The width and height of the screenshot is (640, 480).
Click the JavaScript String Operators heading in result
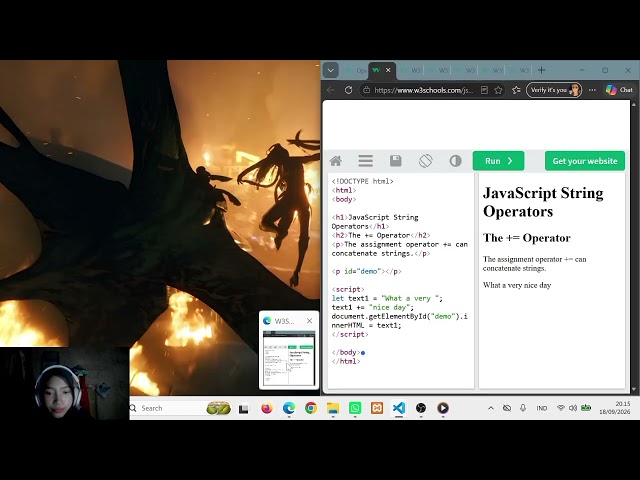pos(543,202)
